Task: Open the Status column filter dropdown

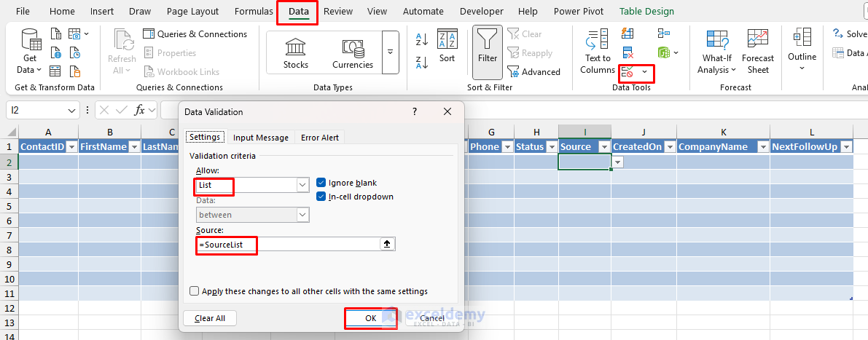Action: click(x=552, y=147)
